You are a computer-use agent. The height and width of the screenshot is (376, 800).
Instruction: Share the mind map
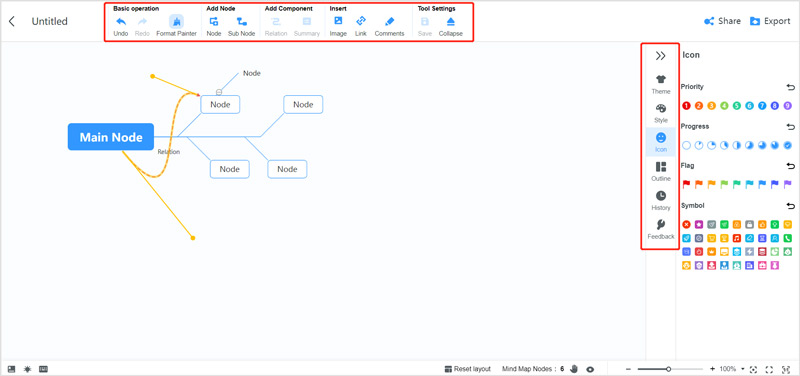pyautogui.click(x=722, y=21)
